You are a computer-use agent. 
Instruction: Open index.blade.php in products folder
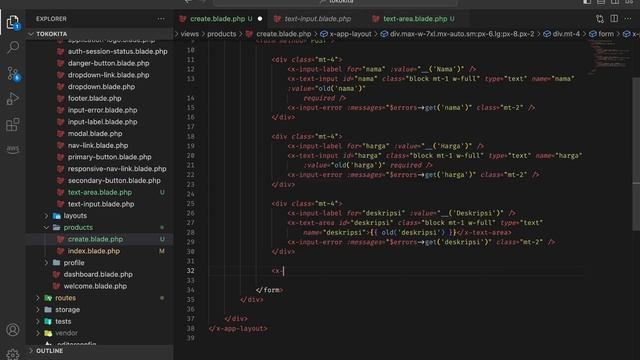(x=93, y=251)
